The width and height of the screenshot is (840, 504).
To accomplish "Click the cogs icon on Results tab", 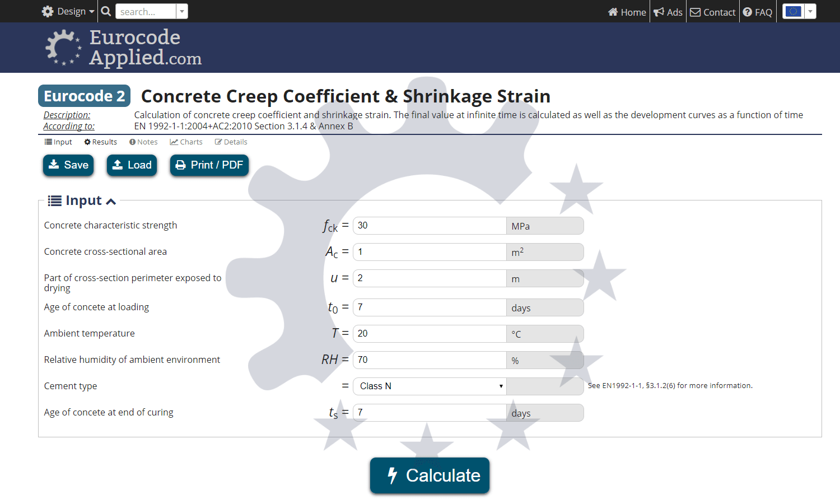I will [x=87, y=142].
